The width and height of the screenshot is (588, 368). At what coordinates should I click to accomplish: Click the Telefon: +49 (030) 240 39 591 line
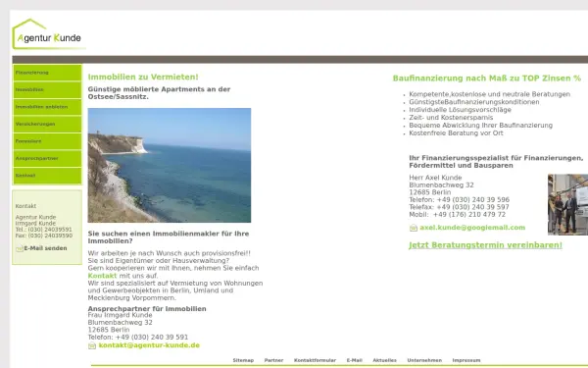click(x=138, y=338)
